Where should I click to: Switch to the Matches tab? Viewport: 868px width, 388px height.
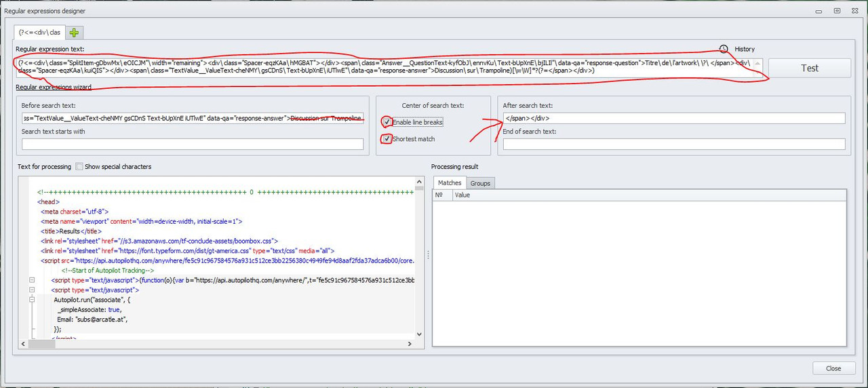pyautogui.click(x=450, y=183)
